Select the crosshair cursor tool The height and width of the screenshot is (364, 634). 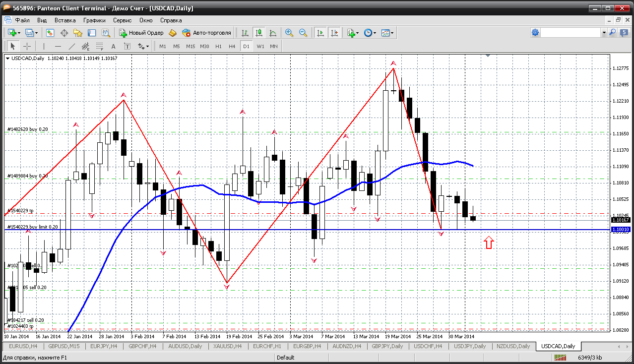27,46
